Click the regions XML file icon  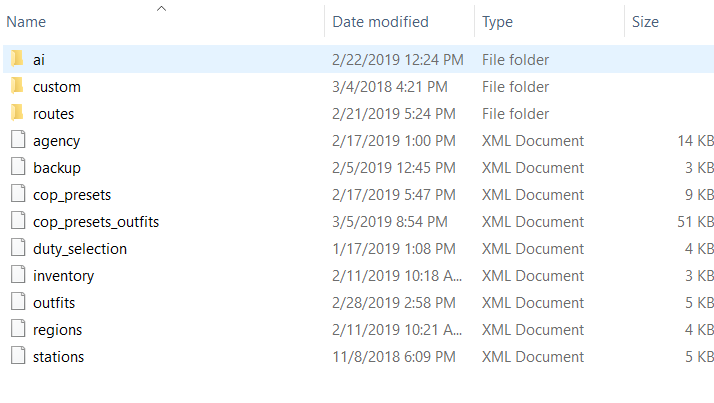[17, 330]
